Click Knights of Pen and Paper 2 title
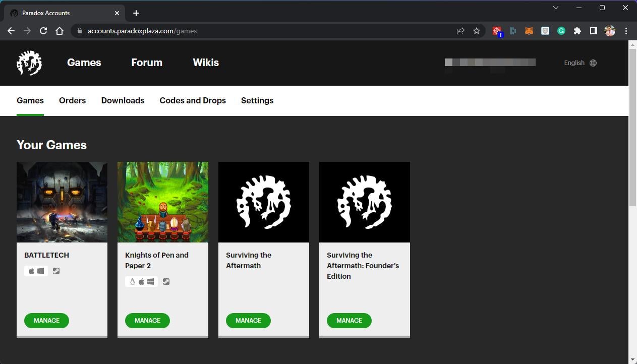The image size is (637, 364). click(x=157, y=260)
